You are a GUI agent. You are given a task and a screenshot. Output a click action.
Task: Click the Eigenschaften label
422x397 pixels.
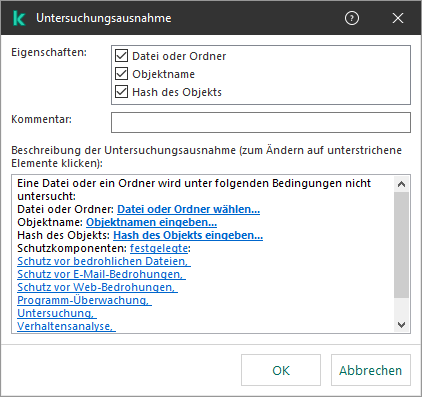[49, 52]
